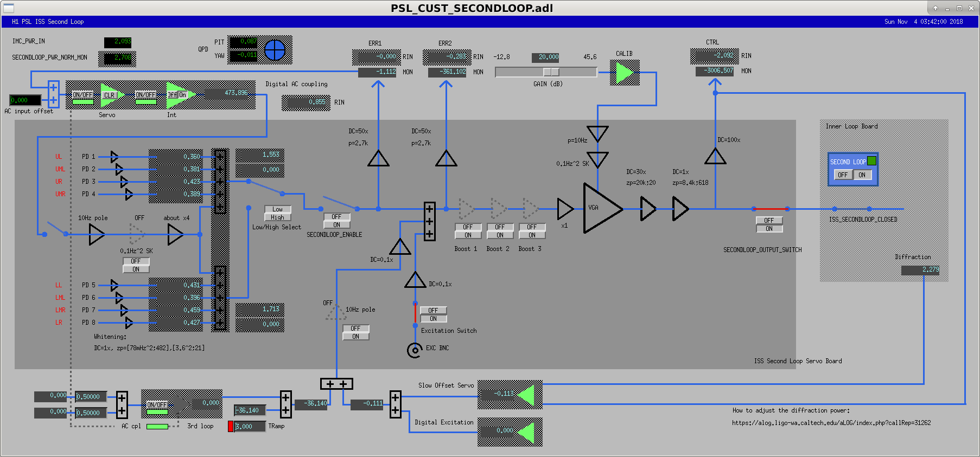Click the x1 buffer triangle before VGA

pyautogui.click(x=565, y=209)
